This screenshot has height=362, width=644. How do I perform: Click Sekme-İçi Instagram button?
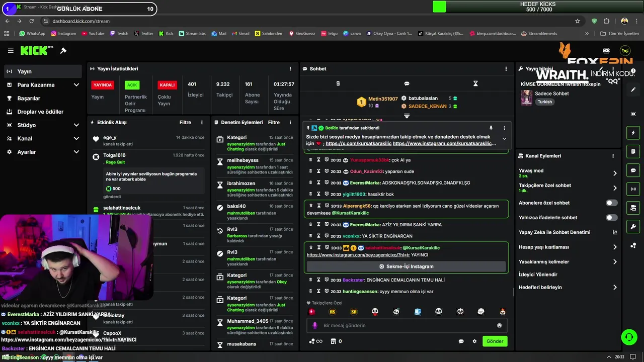pyautogui.click(x=407, y=266)
